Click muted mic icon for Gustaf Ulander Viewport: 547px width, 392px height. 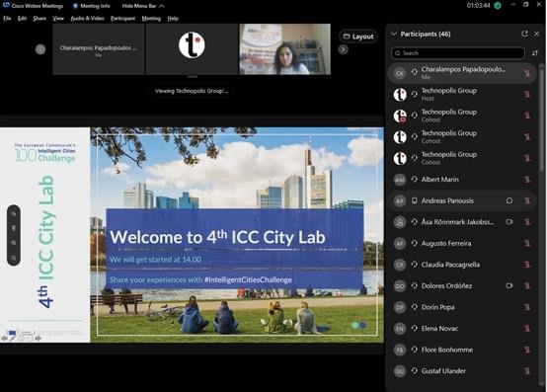tap(527, 370)
